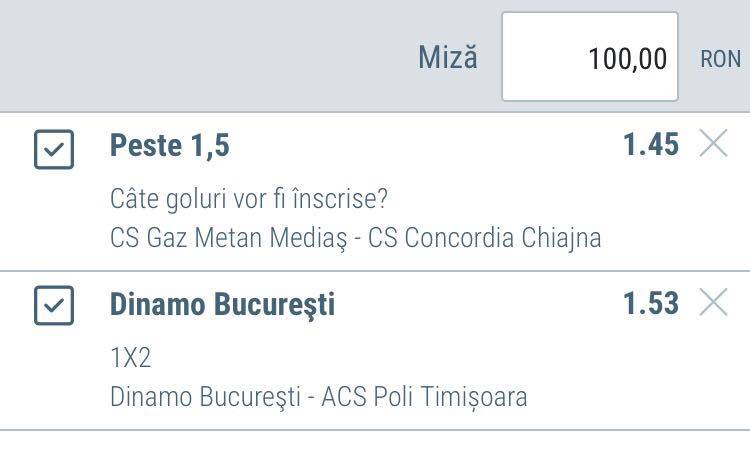Click the X icon next to 1.53
Viewport: 750px width, 461px height.
click(x=713, y=302)
